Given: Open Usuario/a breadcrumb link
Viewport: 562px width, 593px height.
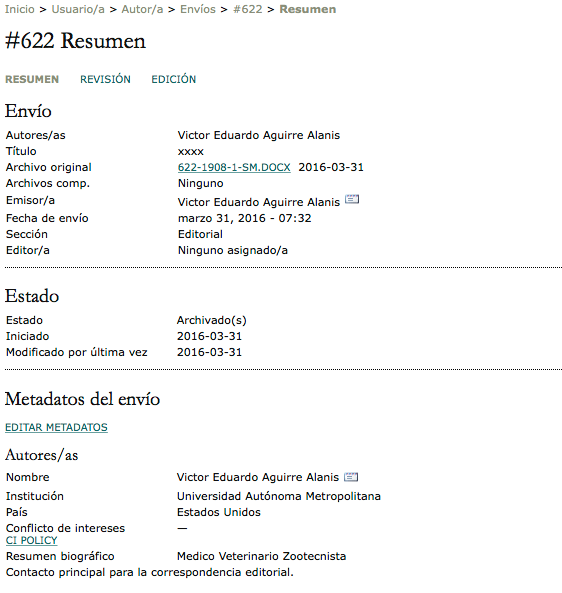Looking at the screenshot, I should [x=78, y=9].
